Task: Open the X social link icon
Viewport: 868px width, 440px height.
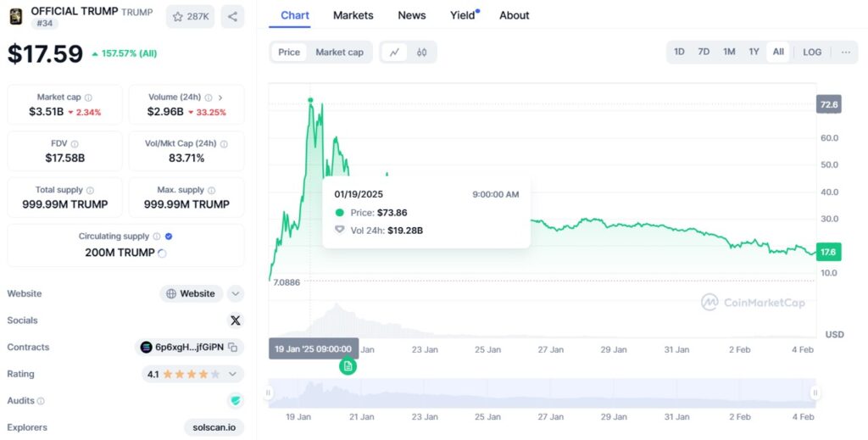Action: pyautogui.click(x=236, y=320)
